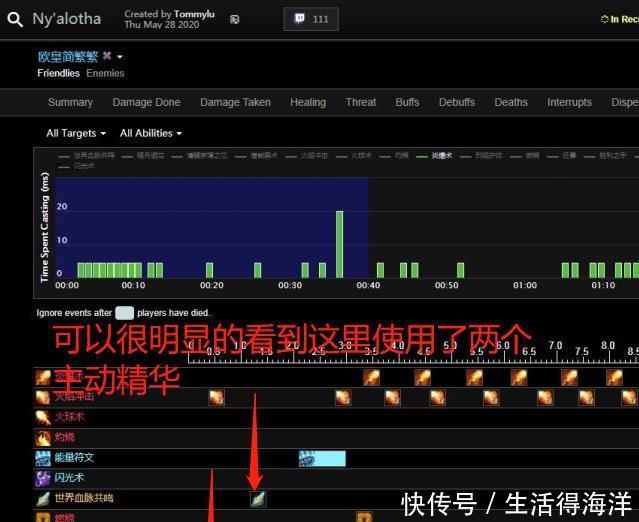
Task: View the Interrupts tab
Action: point(569,102)
